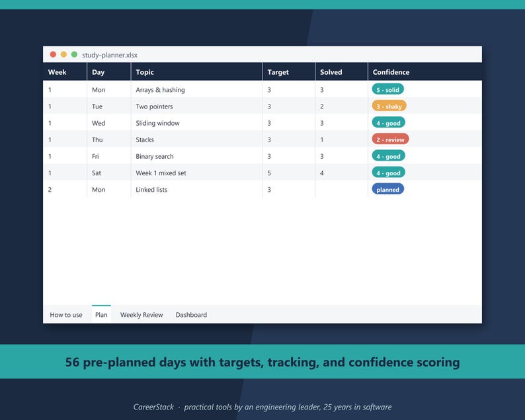Screen dimensions: 525x420
Task: Click the 'Week 1 mixed set' cell
Action: point(196,173)
